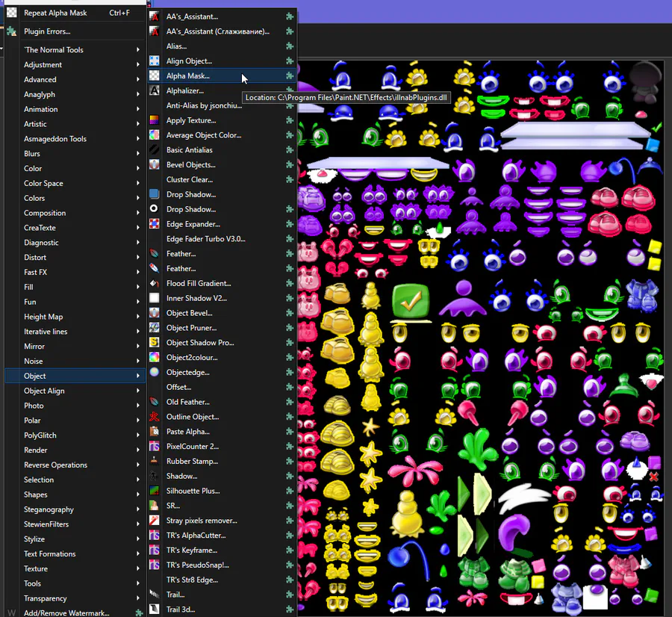Click the TR's AlphaCutter icon

pos(155,535)
